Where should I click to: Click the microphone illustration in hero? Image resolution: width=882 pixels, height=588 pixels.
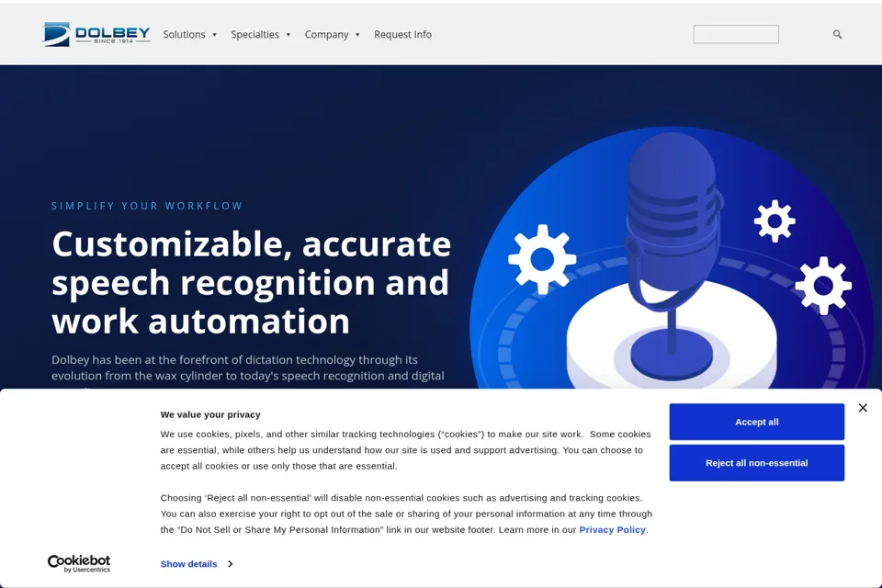673,256
